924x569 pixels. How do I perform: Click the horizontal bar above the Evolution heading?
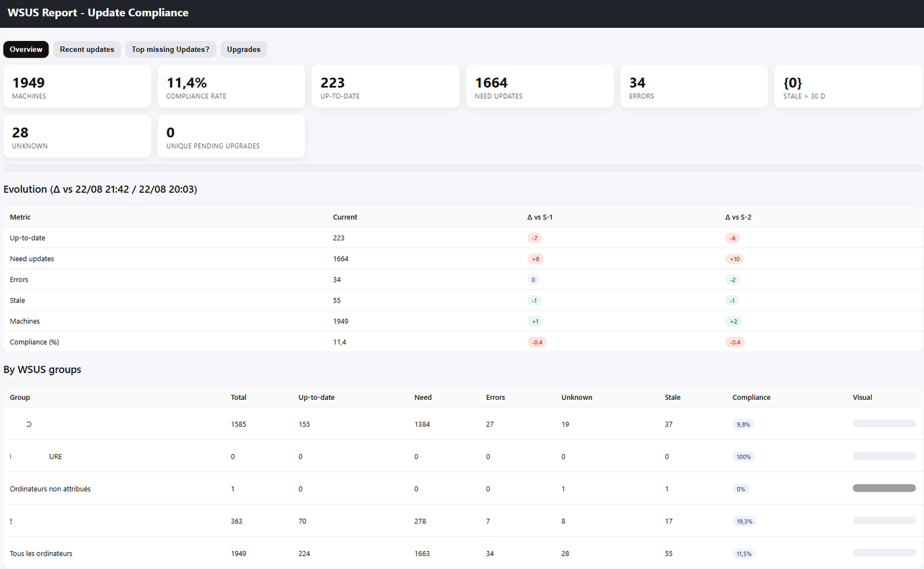click(462, 168)
